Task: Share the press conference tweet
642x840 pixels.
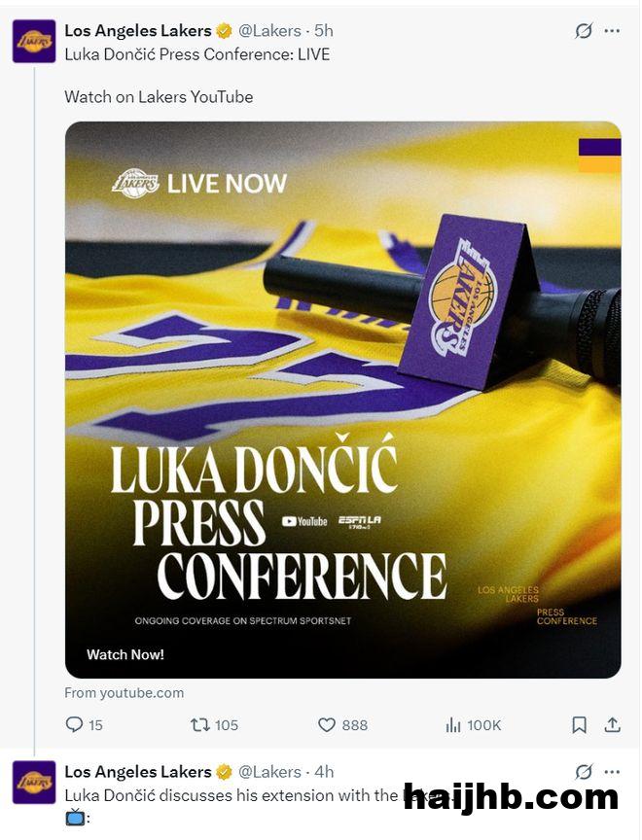Action: [613, 724]
